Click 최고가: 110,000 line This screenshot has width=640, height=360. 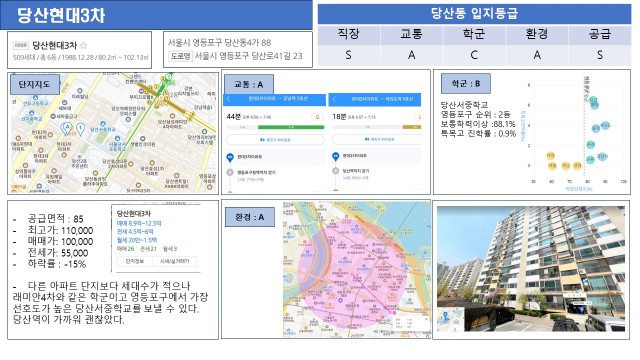[x=60, y=230]
